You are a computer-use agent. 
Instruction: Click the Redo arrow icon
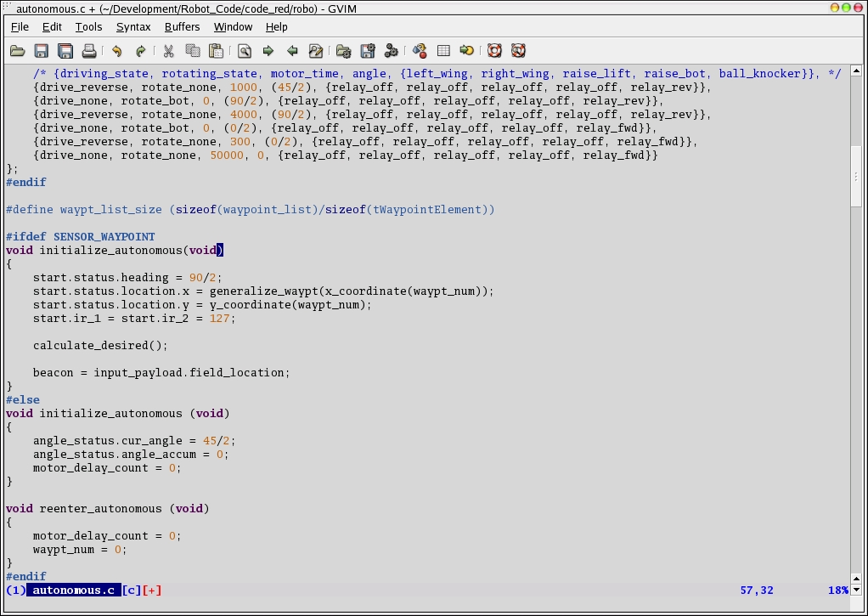click(x=141, y=51)
